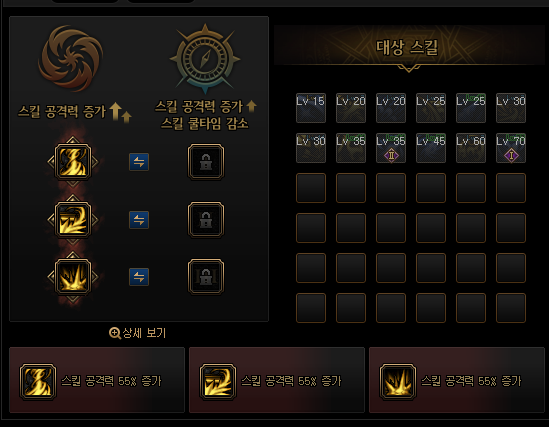The width and height of the screenshot is (549, 427).
Task: Click the locked slot II icon
Action: (206, 219)
